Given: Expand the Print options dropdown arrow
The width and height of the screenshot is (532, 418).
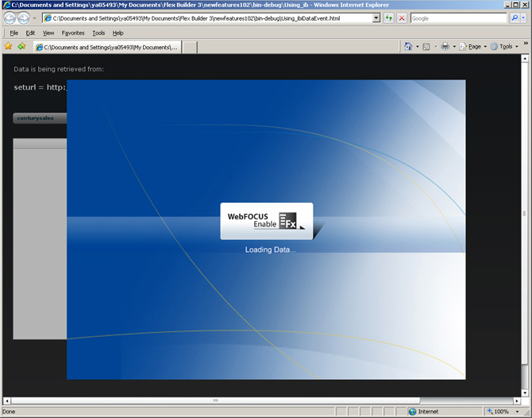Looking at the screenshot, I should 454,47.
